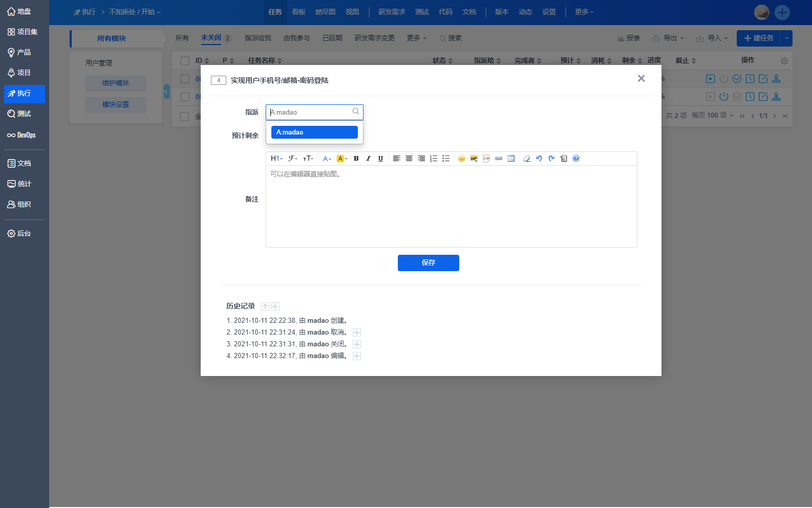
Task: Close the assign task dialog
Action: point(641,78)
